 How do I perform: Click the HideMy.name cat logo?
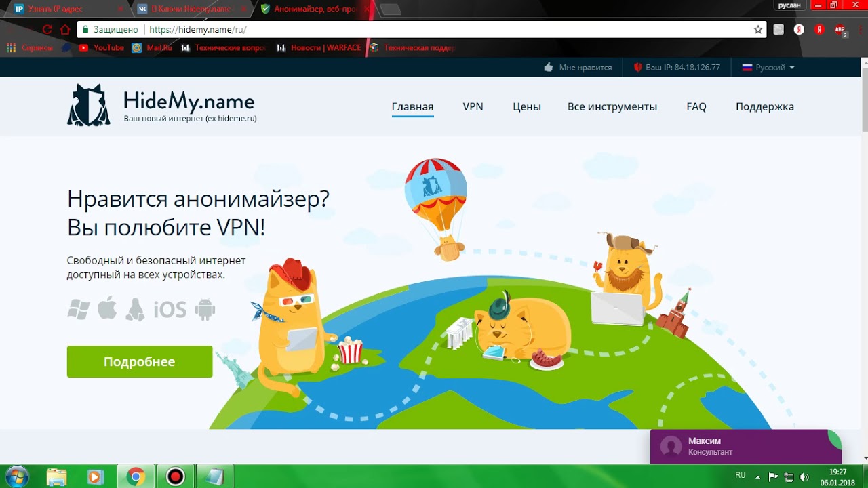point(89,105)
